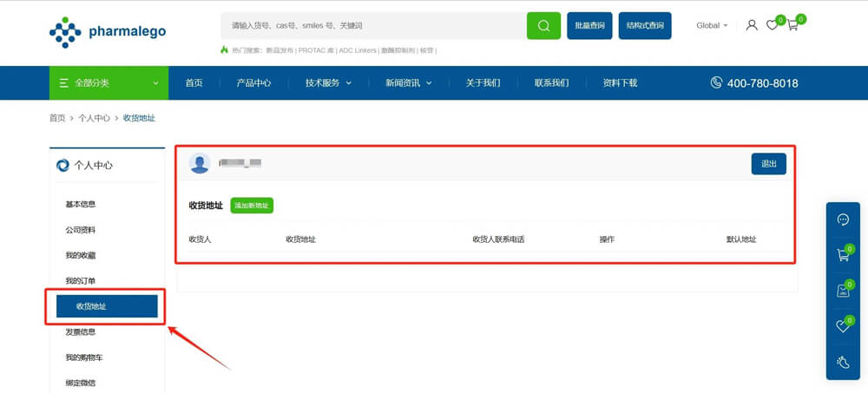Click the heart icon in floating sidebar
This screenshot has height=393, width=868.
843,326
